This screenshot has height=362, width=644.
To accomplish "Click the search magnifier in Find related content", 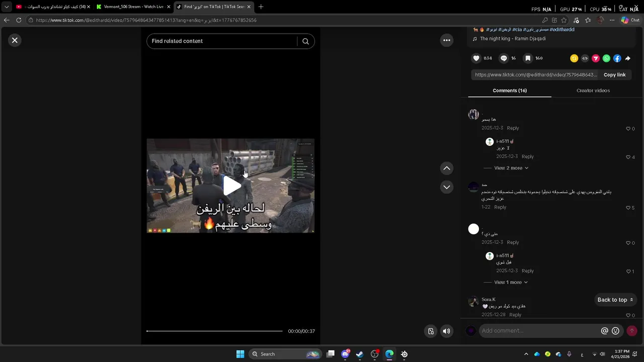I will (x=305, y=41).
